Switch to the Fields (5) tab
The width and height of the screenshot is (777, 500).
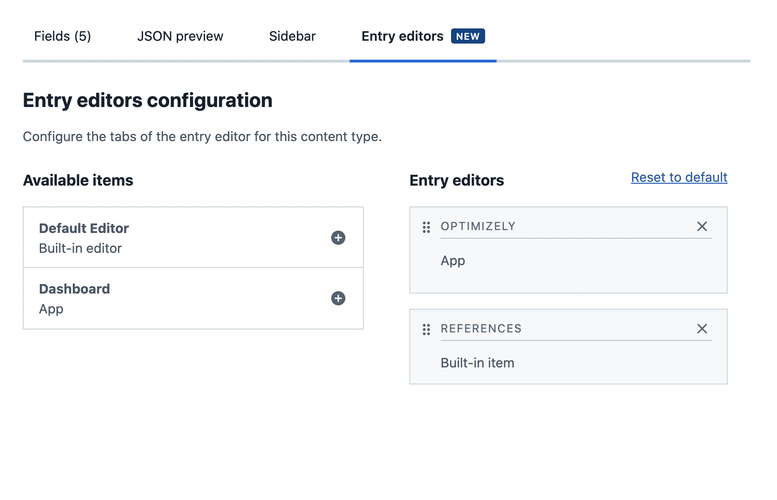[x=62, y=36]
